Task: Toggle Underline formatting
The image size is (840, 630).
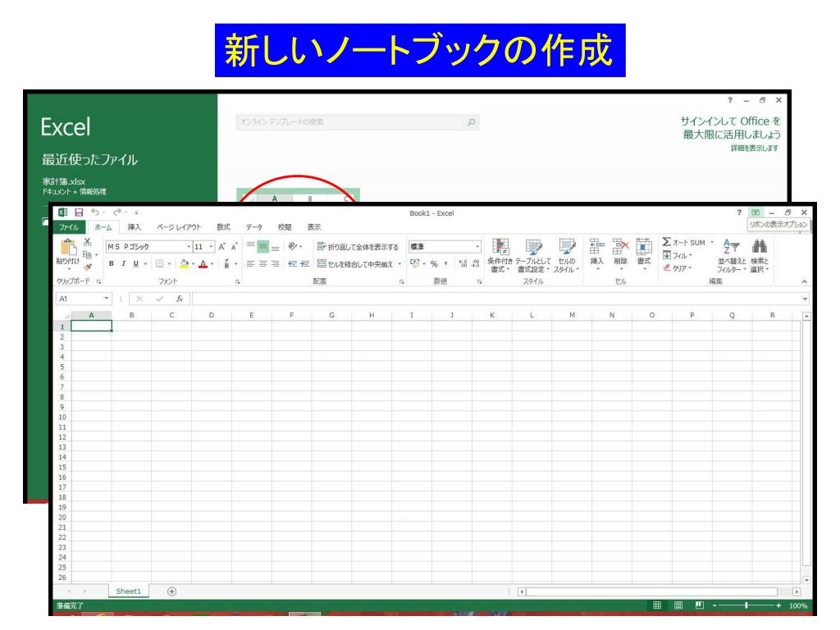Action: (x=135, y=263)
